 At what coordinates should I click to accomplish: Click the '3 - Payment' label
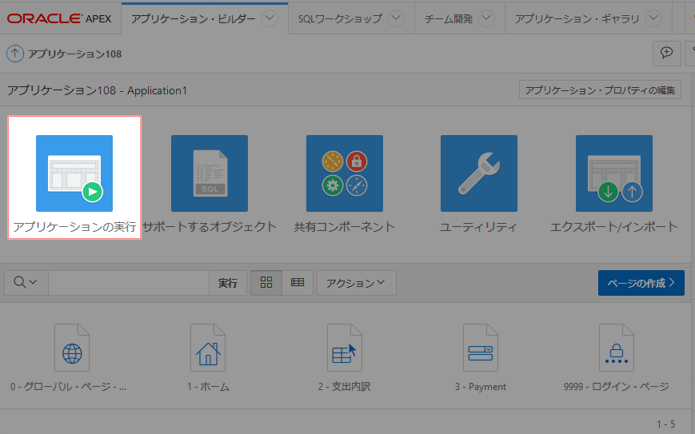click(480, 387)
